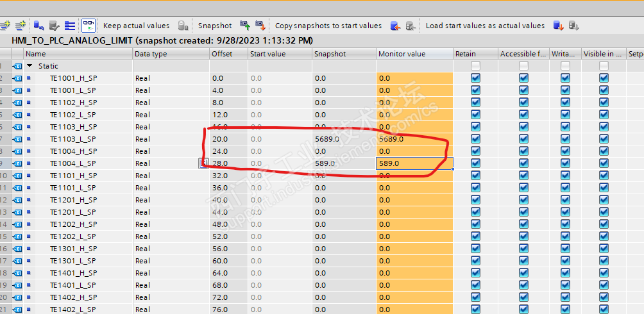Viewport: 644px width, 314px height.
Task: Check the Writable box in the Static row
Action: (566, 65)
